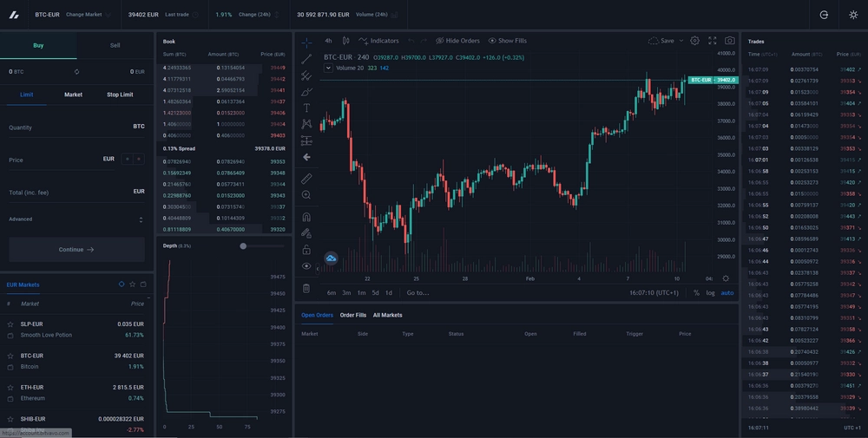Open the Indicators menu
The height and width of the screenshot is (438, 868).
coord(378,41)
